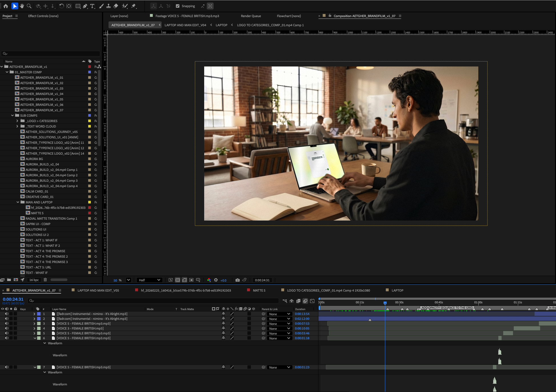This screenshot has width=556, height=392.
Task: Select the Rotation tool
Action: click(x=61, y=6)
